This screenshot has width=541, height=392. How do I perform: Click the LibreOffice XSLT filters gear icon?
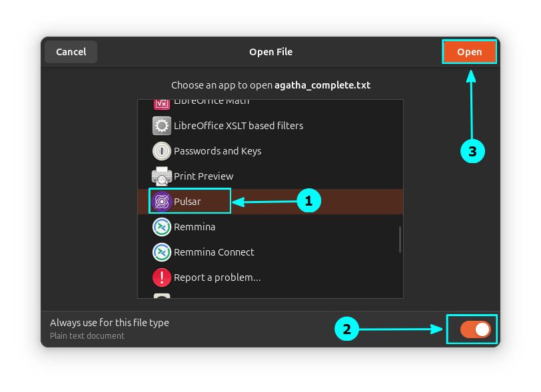click(162, 126)
